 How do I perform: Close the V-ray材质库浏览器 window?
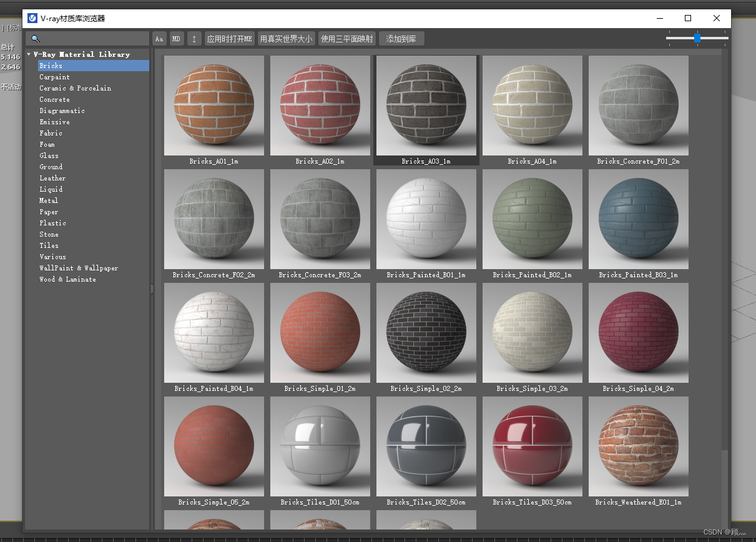[717, 18]
